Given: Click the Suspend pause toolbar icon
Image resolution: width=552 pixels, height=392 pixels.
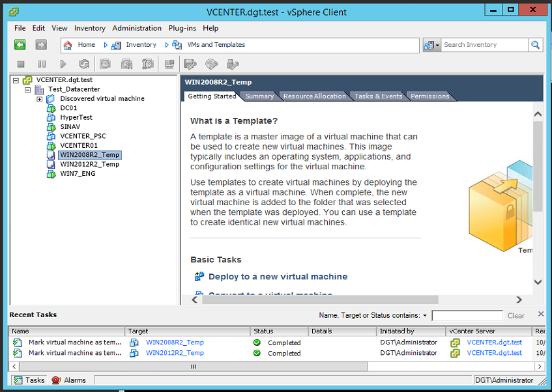Looking at the screenshot, I should [x=42, y=64].
